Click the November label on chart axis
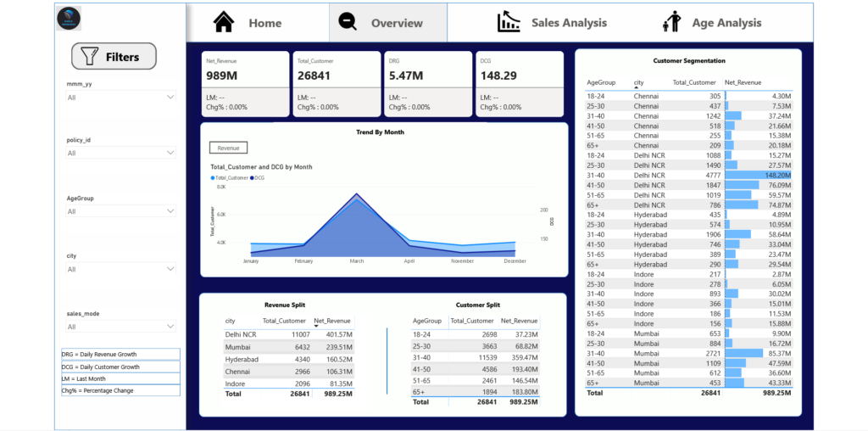 (462, 260)
